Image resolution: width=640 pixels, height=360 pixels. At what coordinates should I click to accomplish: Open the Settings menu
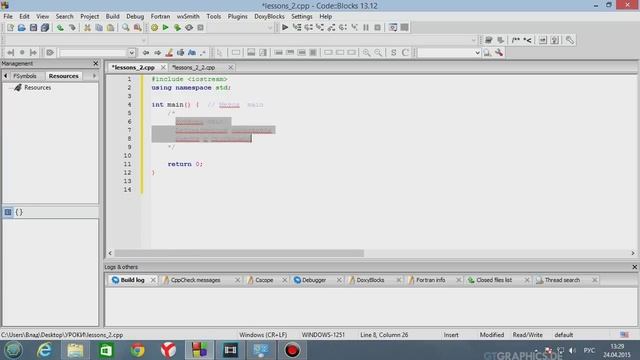point(302,16)
